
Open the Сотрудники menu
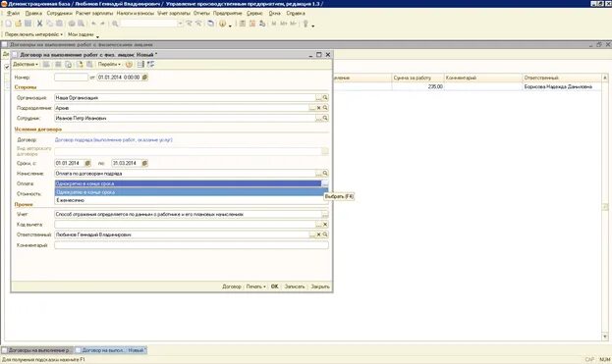point(59,14)
